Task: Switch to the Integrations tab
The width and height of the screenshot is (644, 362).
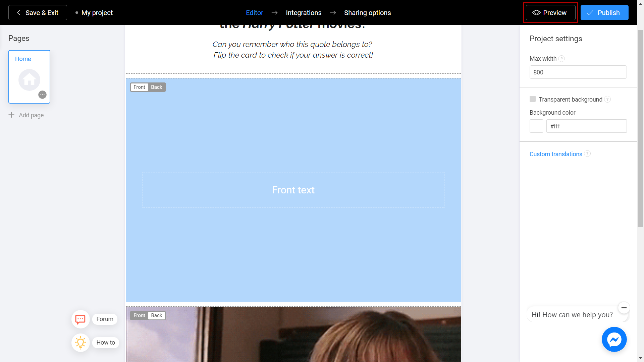Action: coord(304,12)
